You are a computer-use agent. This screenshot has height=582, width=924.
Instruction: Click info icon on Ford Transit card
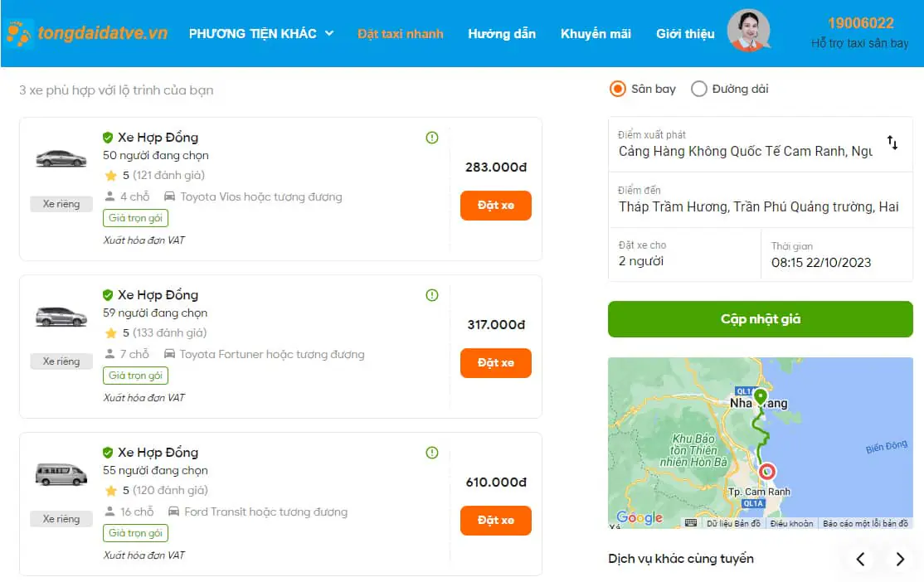(x=432, y=453)
